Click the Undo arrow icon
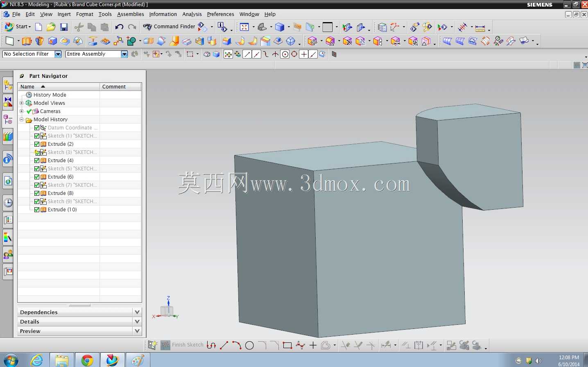Viewport: 588px width, 367px height. (119, 27)
